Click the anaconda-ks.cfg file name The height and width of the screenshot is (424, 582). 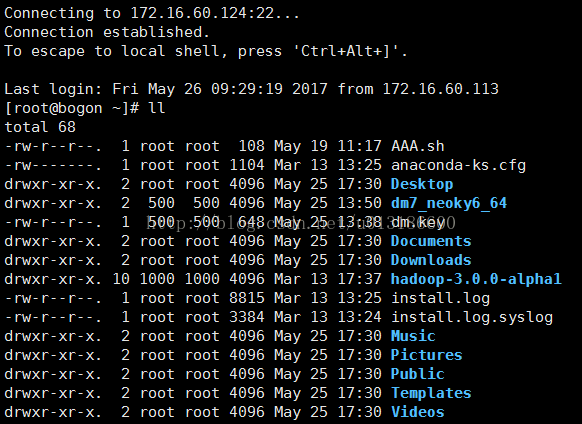click(x=458, y=165)
